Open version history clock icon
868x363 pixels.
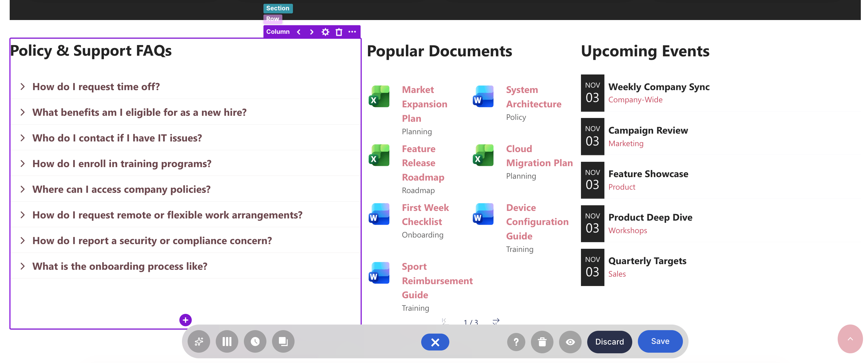(255, 341)
